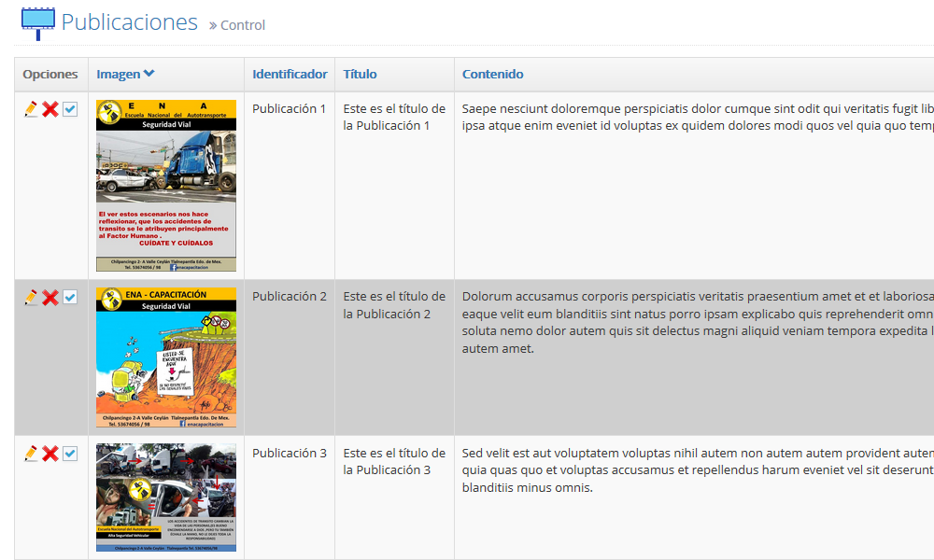The width and height of the screenshot is (934, 560).
Task: Sort the table by Título column header
Action: (x=360, y=74)
